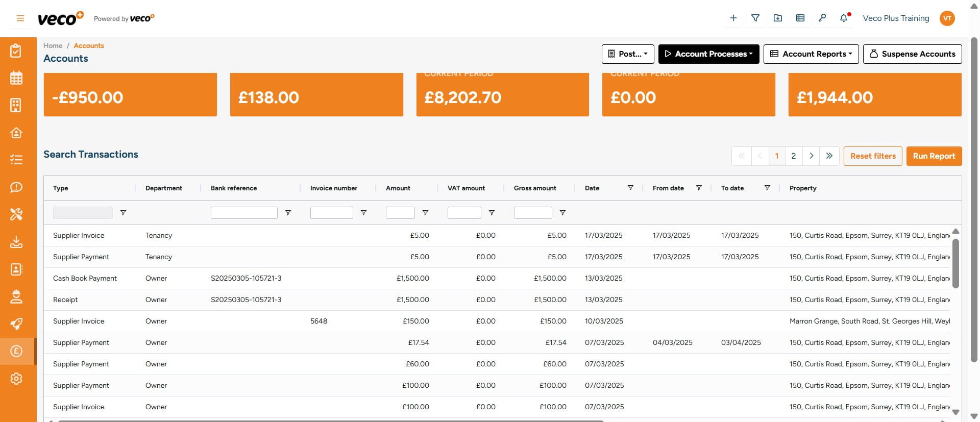980x422 pixels.
Task: Click the plus add icon in header
Action: point(733,18)
